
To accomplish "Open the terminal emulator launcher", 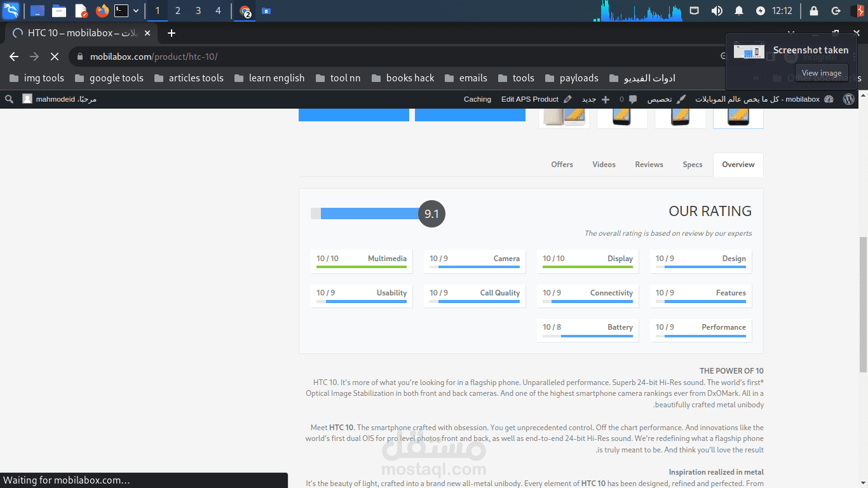I will 121,11.
